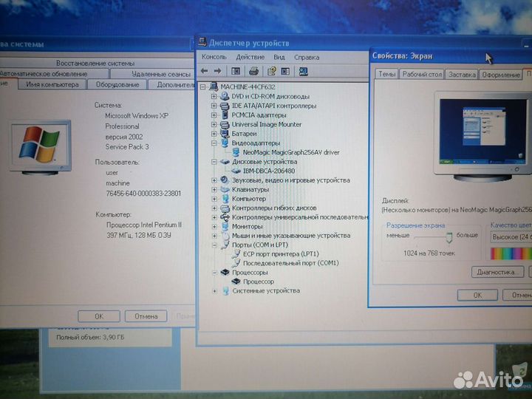Click the Forward arrow in Device Manager toolbar

[x=217, y=71]
